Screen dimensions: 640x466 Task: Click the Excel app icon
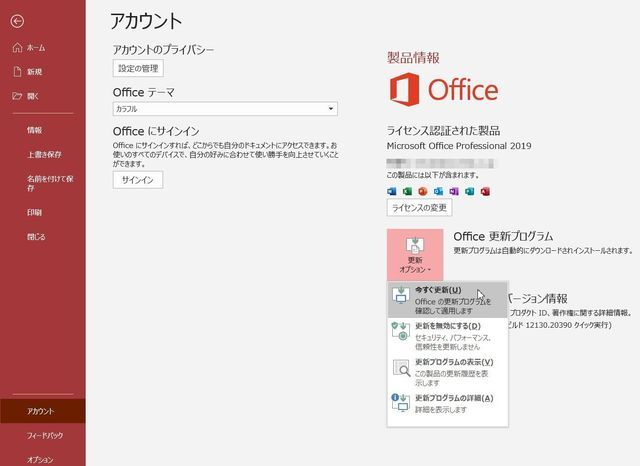click(x=407, y=191)
